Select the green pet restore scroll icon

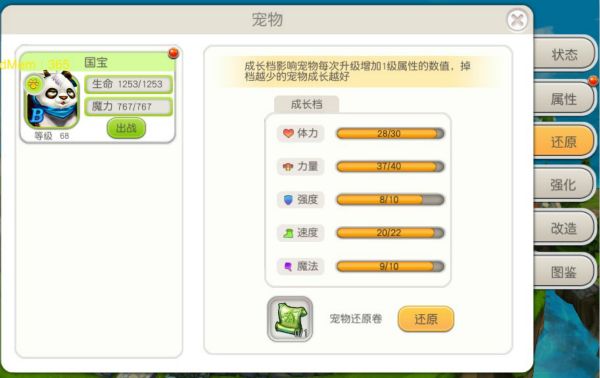point(290,319)
